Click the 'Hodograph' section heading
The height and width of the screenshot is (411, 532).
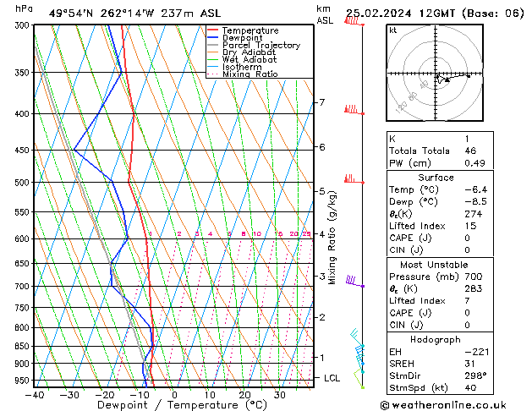point(436,340)
